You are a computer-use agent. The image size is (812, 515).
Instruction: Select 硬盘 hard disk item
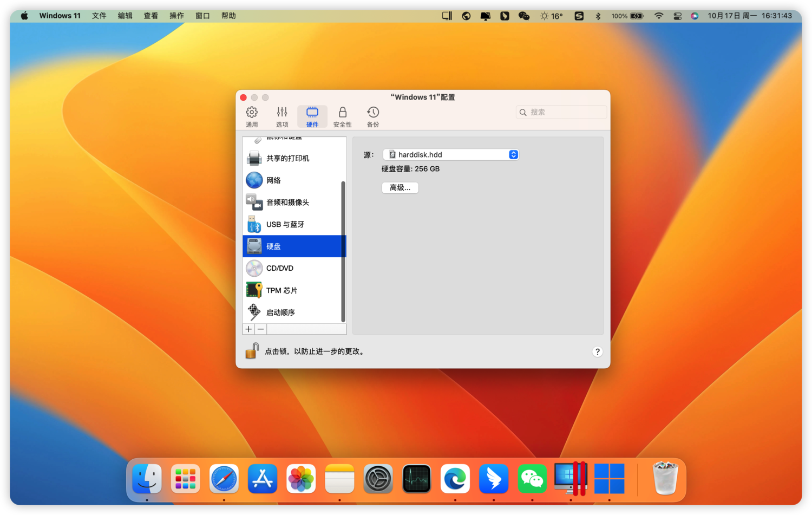coord(294,246)
